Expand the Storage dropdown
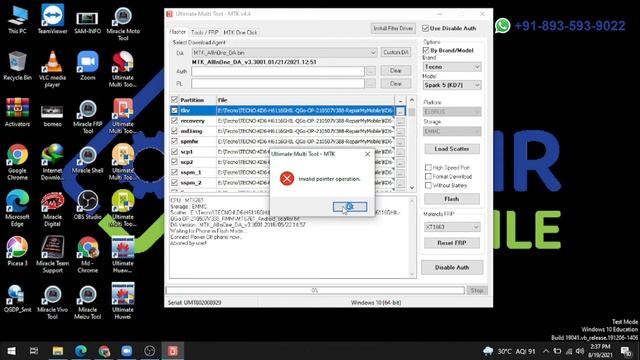The image size is (640, 360). coord(452,131)
